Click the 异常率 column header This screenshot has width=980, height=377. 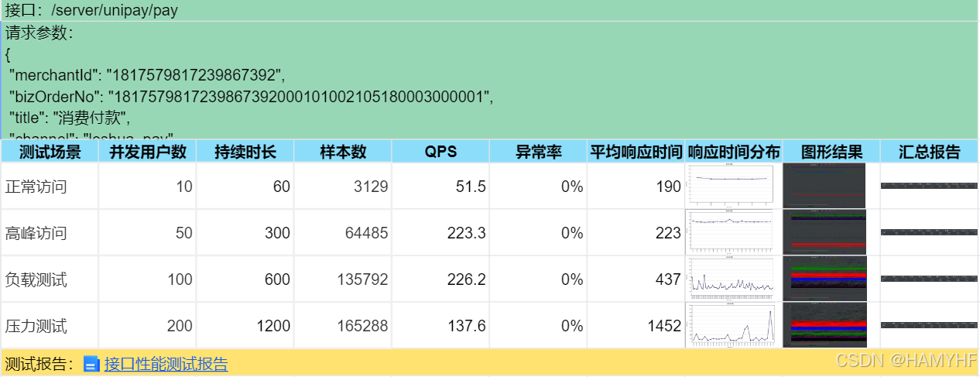(x=538, y=151)
